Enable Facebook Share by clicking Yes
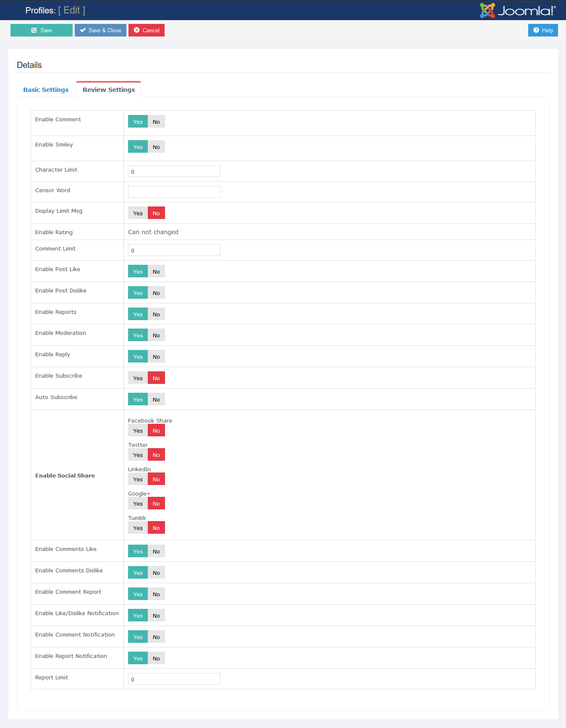Screen dimensions: 566x728 138,431
